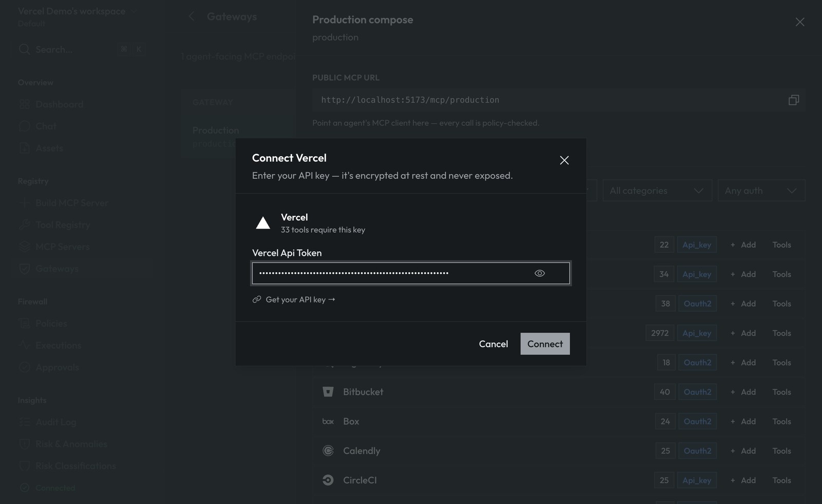Open Dashboard in sidebar
The image size is (822, 504).
(82, 104)
